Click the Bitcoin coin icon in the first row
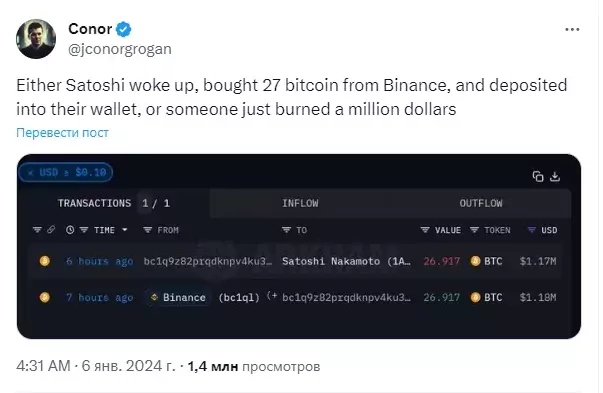Screen dimensions: 603x393 (x=45, y=261)
